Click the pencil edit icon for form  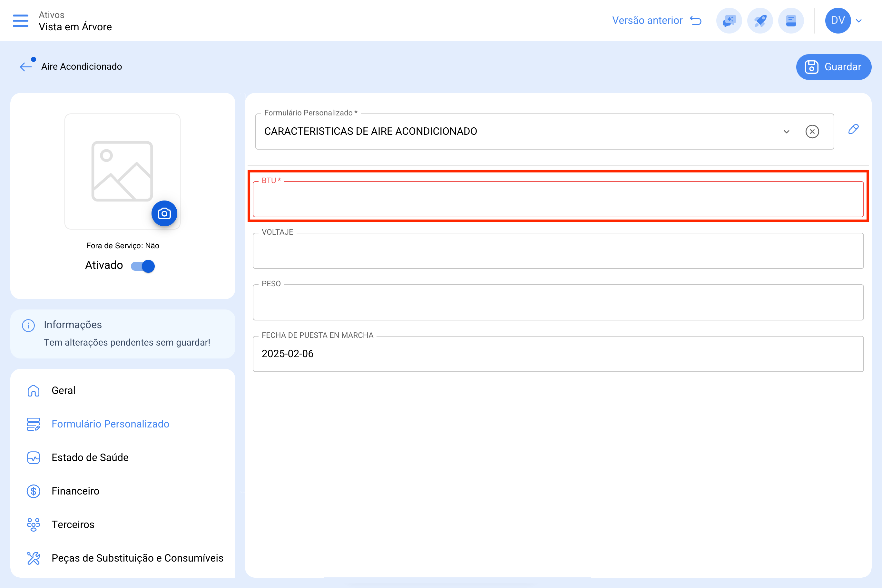point(854,129)
